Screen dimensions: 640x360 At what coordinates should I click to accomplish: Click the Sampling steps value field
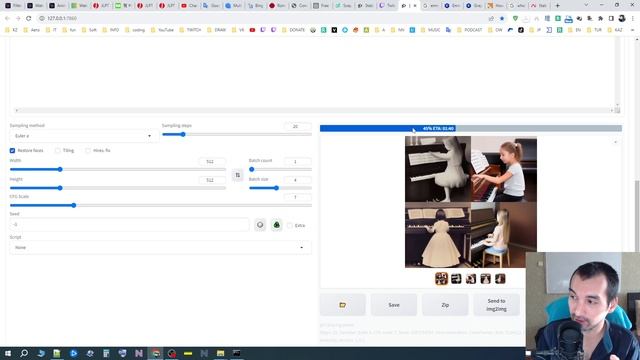297,127
